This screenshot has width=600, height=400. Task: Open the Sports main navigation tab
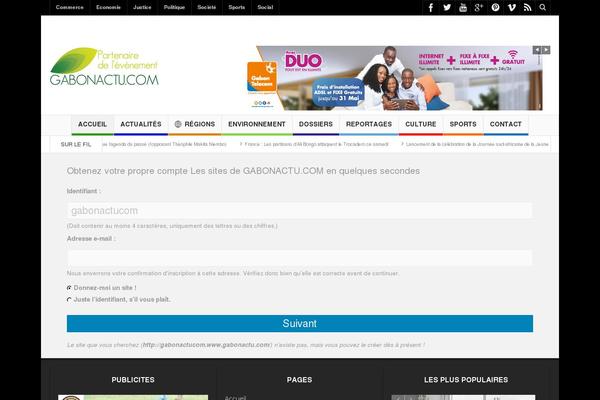[463, 124]
